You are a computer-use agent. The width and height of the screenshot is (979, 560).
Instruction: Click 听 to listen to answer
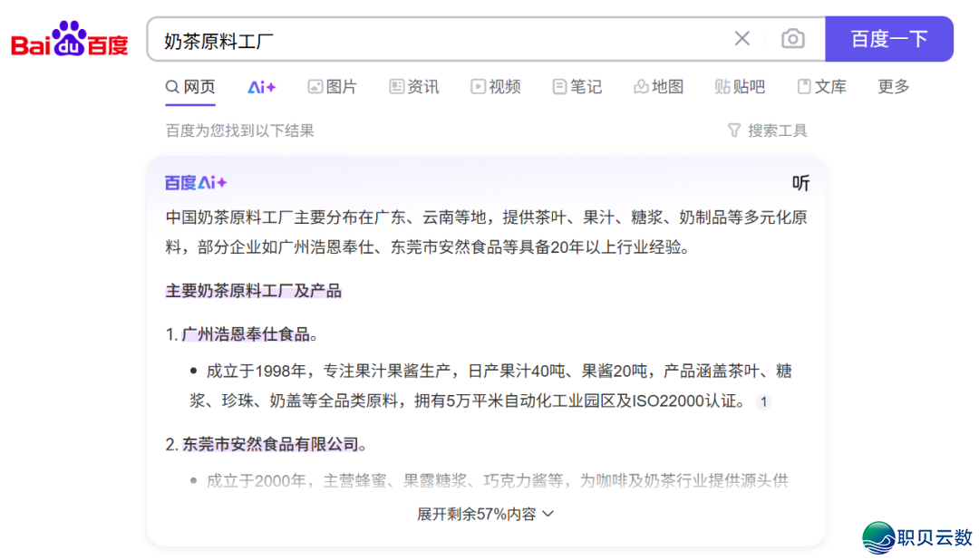coord(800,183)
